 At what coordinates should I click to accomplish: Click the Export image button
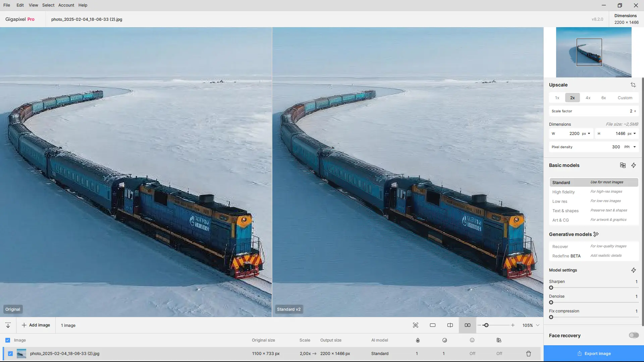click(x=594, y=354)
